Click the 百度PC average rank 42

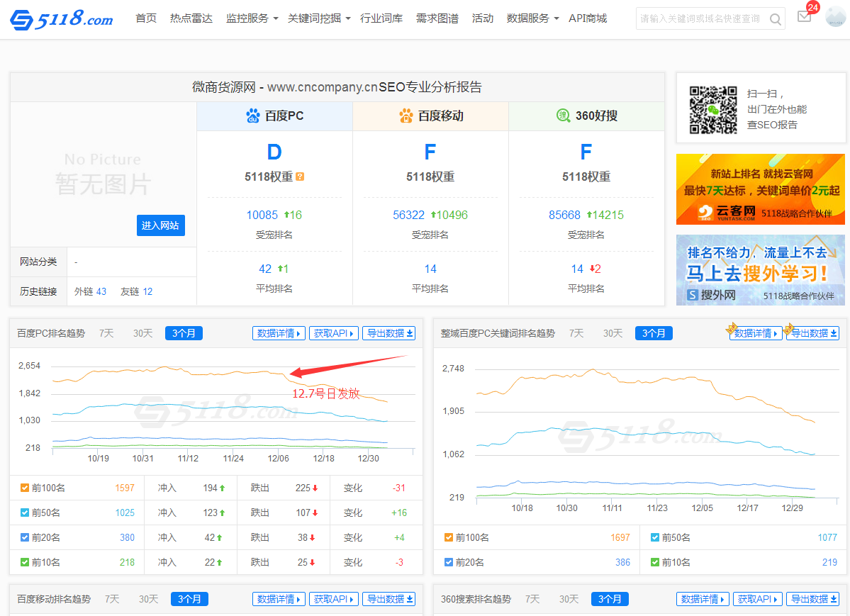[x=265, y=269]
